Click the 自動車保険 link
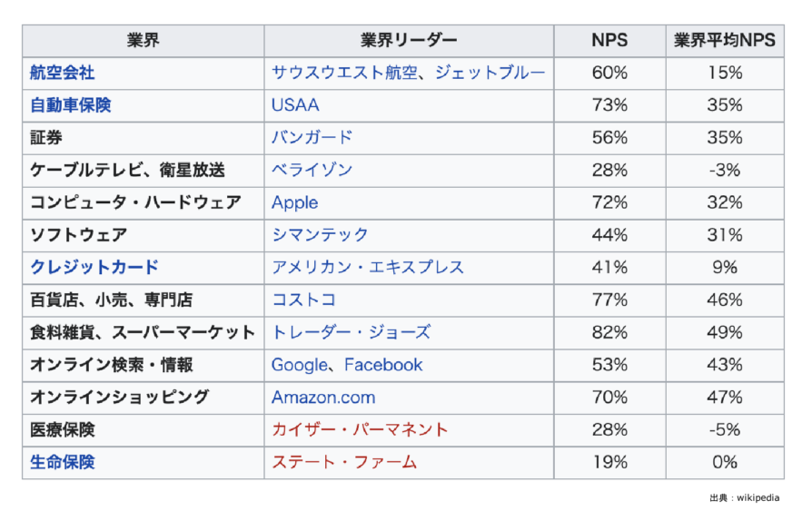The height and width of the screenshot is (521, 812). [70, 105]
